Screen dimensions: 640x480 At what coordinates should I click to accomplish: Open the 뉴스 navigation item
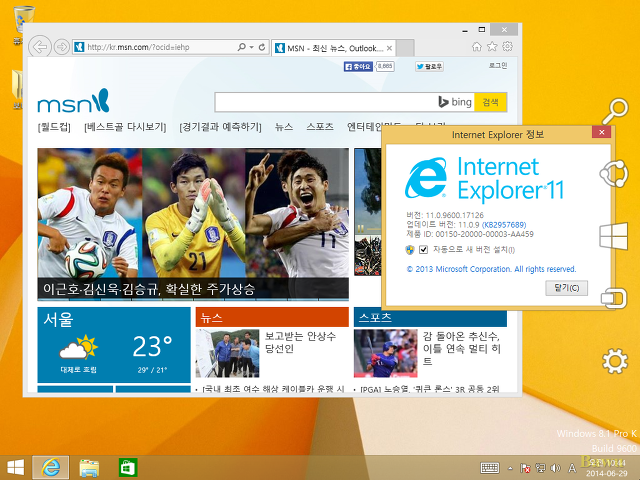284,127
